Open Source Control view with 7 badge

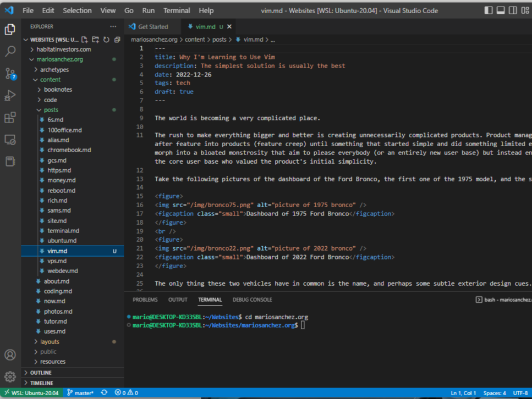coord(10,74)
